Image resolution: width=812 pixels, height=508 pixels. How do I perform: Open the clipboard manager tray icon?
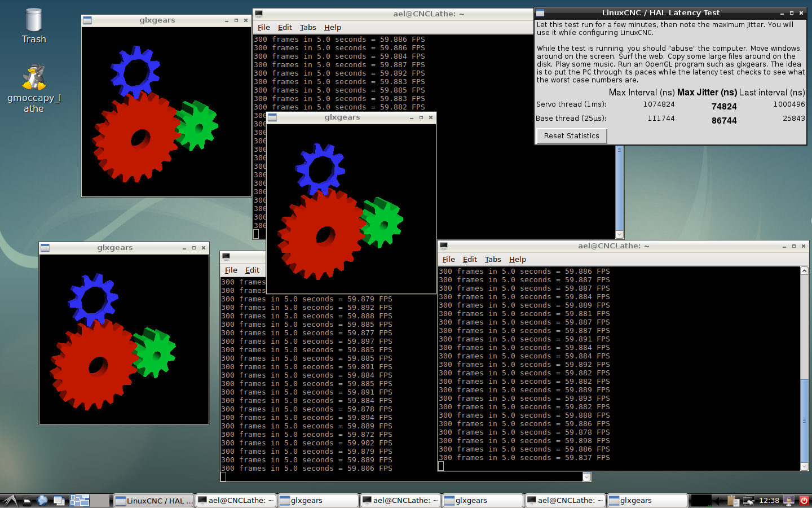coord(733,501)
